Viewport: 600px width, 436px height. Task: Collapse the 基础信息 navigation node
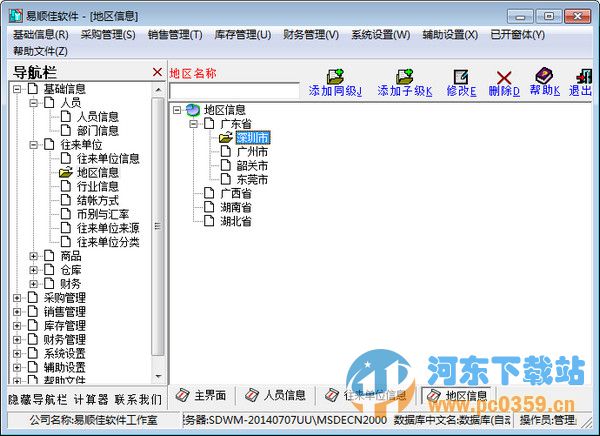17,89
